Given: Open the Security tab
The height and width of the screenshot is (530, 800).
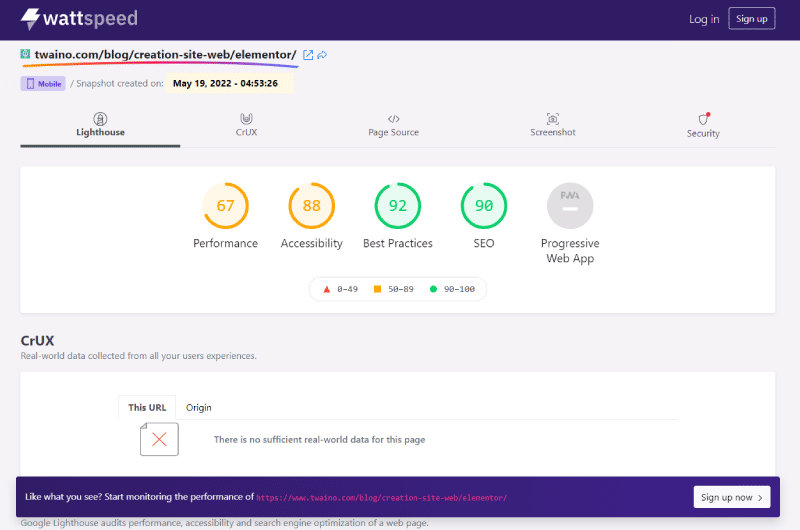Looking at the screenshot, I should click(703, 125).
